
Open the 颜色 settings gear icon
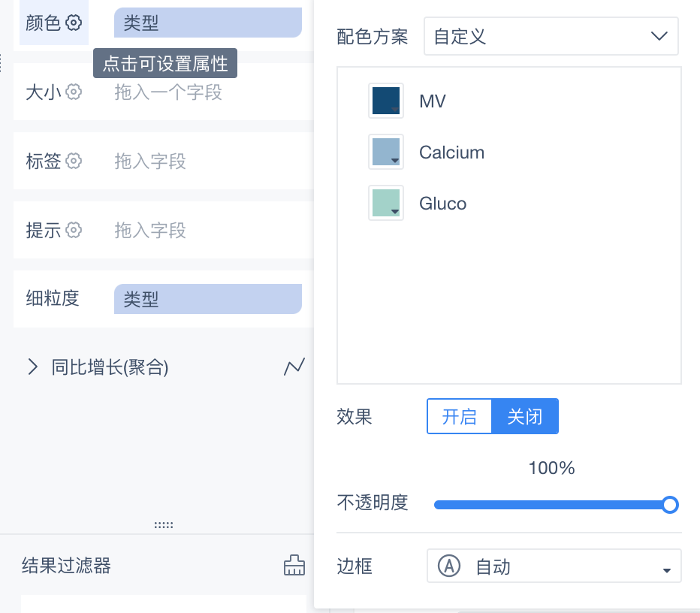pos(74,23)
